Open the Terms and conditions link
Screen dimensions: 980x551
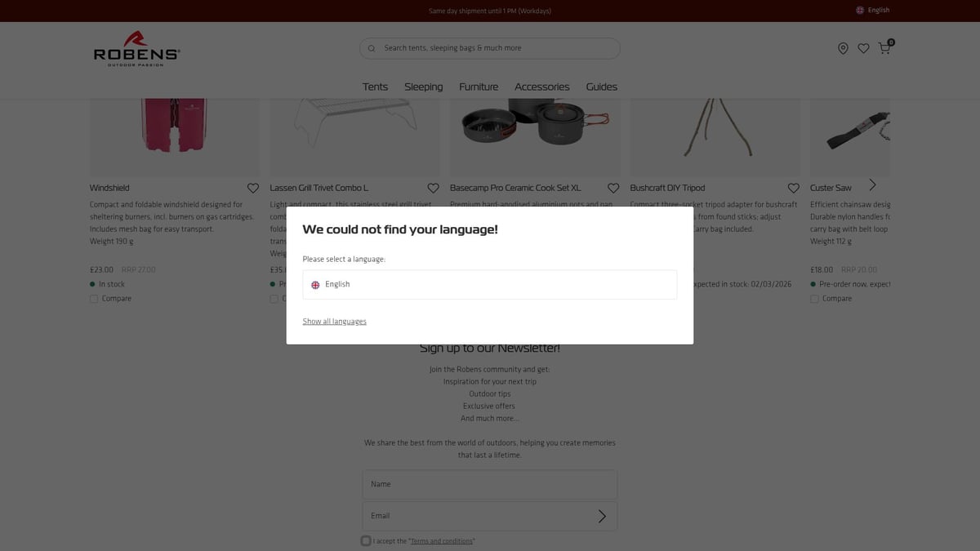point(441,541)
